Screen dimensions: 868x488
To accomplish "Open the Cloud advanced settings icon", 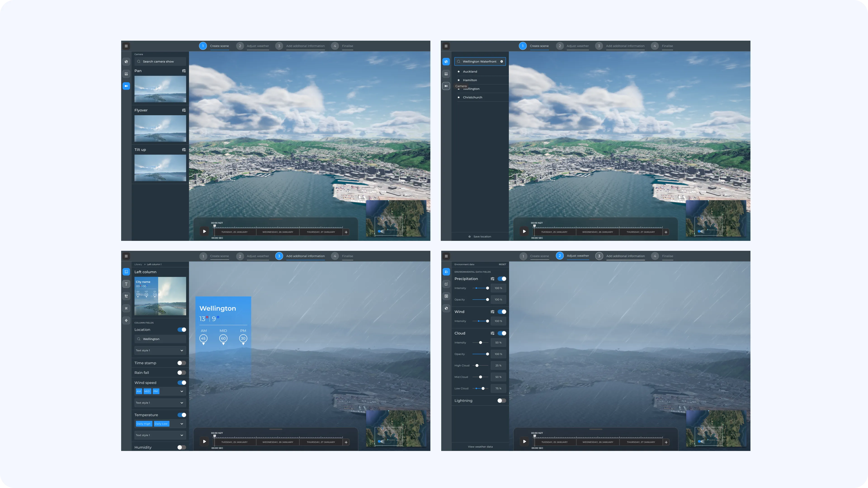I will click(x=492, y=333).
